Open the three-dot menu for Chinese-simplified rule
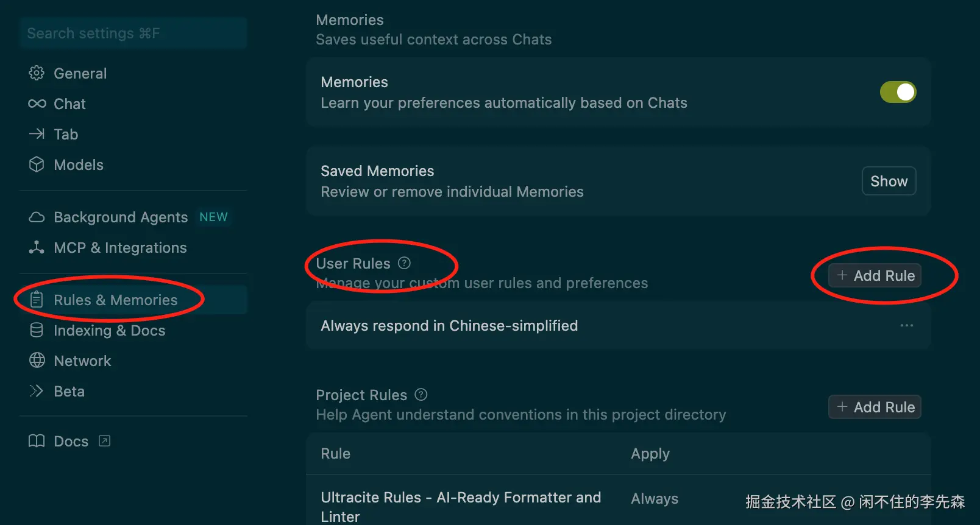The image size is (980, 525). click(x=906, y=325)
